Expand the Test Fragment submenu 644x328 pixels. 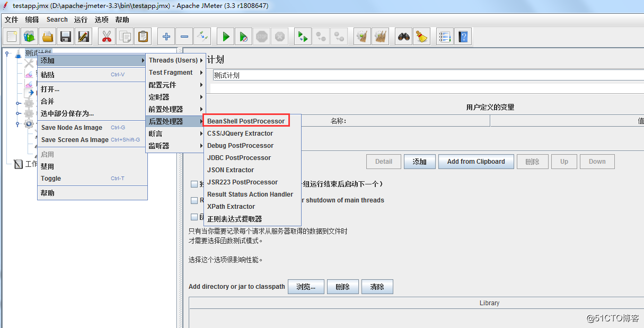tap(175, 73)
